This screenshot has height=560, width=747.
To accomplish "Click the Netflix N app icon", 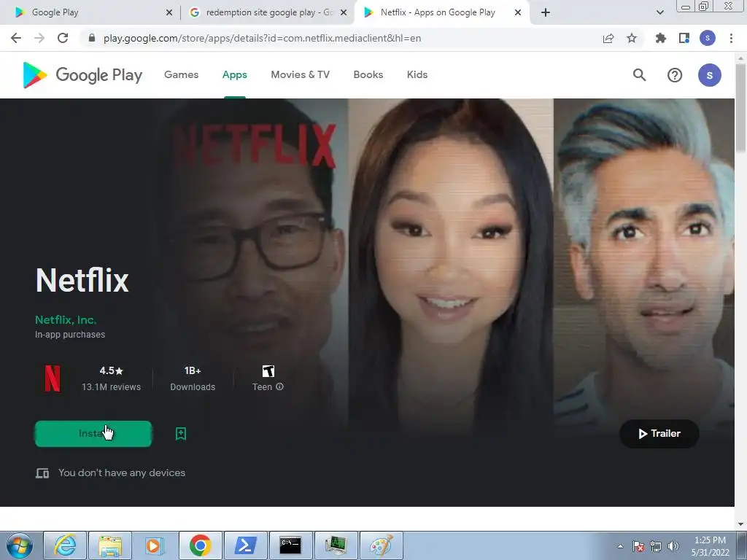I will pos(53,378).
